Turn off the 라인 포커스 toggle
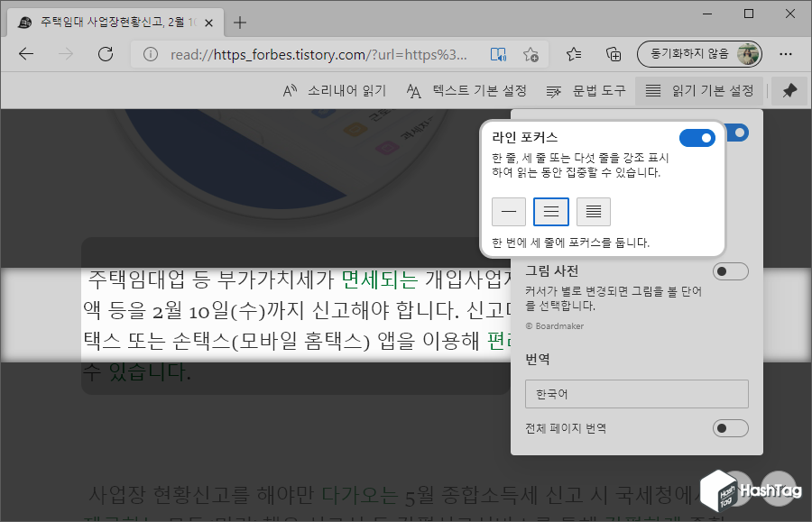The height and width of the screenshot is (522, 812). point(697,138)
